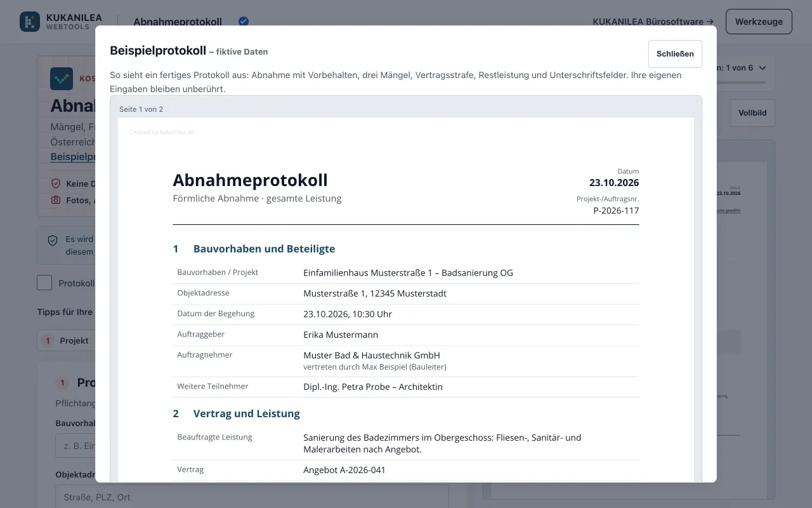
Task: Focus the "Straße, PLZ, Ort" input field
Action: click(x=252, y=497)
